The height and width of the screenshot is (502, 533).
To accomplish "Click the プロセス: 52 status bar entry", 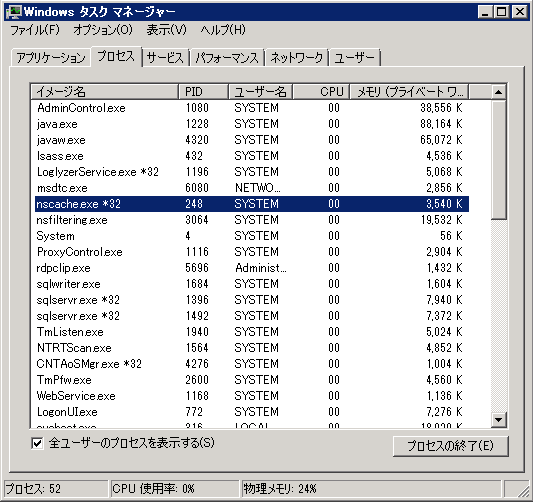I will (56, 489).
